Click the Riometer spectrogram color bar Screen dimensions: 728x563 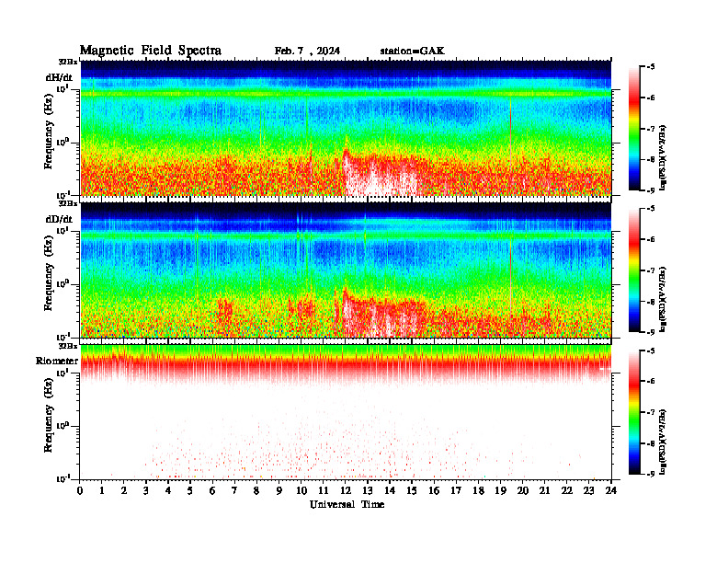(x=634, y=412)
